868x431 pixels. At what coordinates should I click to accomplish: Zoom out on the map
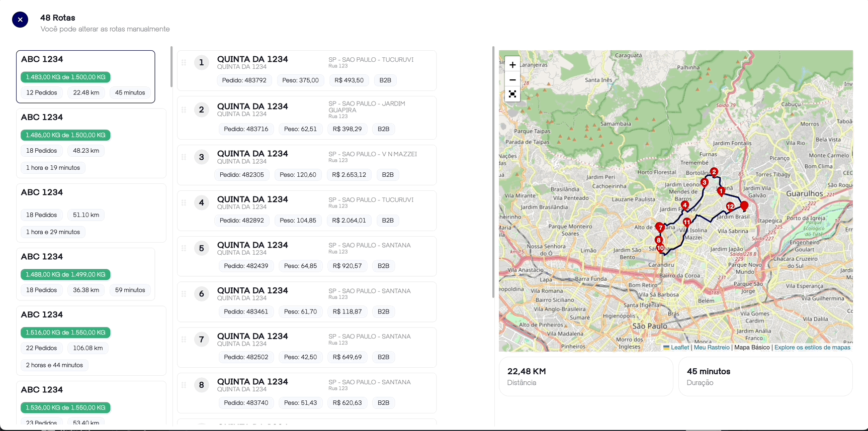tap(512, 80)
